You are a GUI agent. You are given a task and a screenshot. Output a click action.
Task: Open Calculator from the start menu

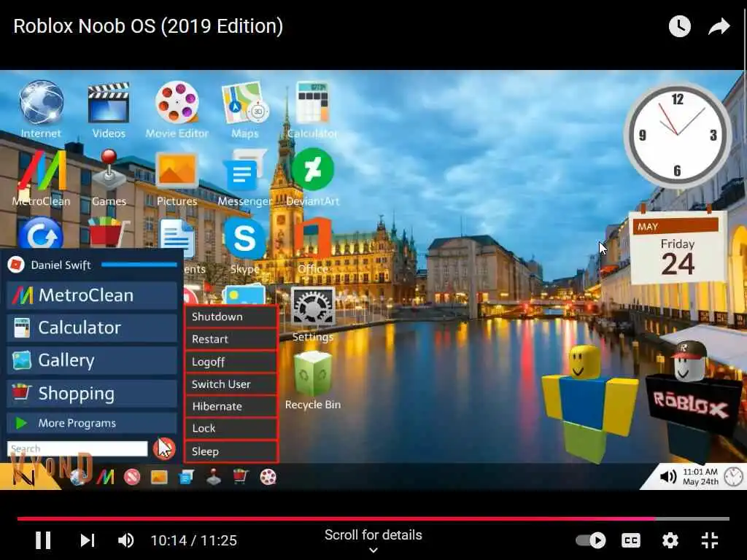click(92, 327)
